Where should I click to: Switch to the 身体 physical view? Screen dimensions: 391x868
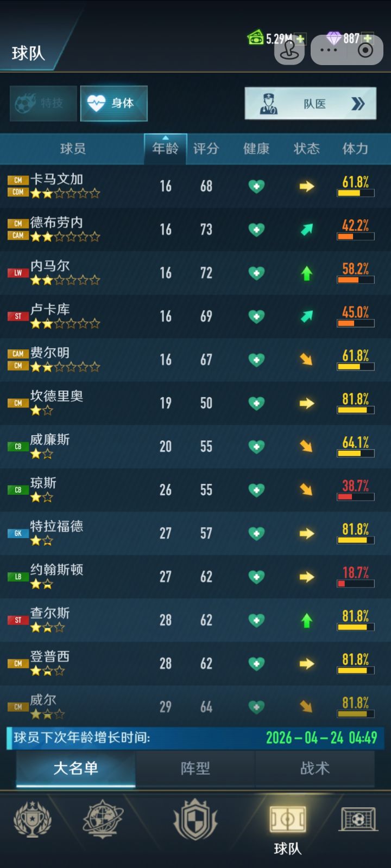(114, 103)
